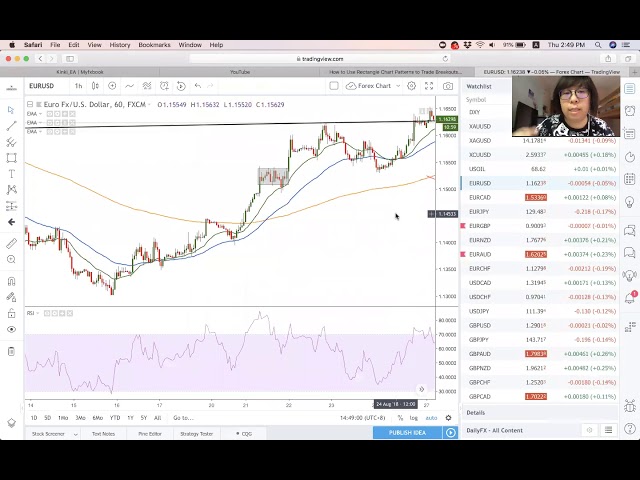Open the 1h timeframe dropdown
The height and width of the screenshot is (480, 640).
(79, 86)
